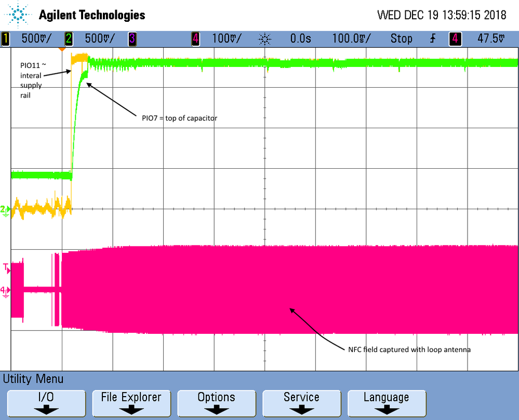
Task: Click the PIO7 top of capacitor label
Action: pyautogui.click(x=179, y=118)
